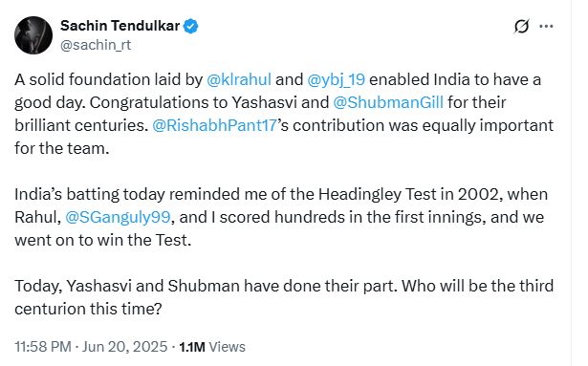Click the word Views in footer

pos(227,347)
